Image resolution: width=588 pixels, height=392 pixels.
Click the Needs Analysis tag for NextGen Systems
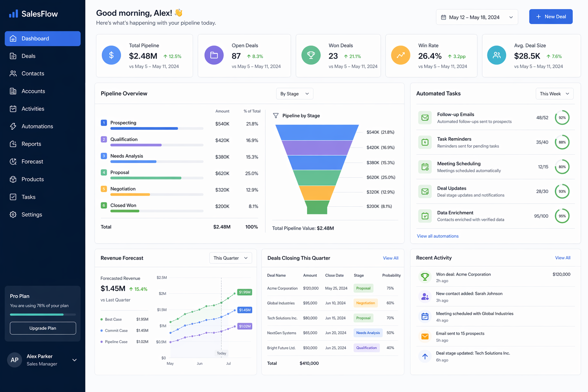tap(368, 333)
